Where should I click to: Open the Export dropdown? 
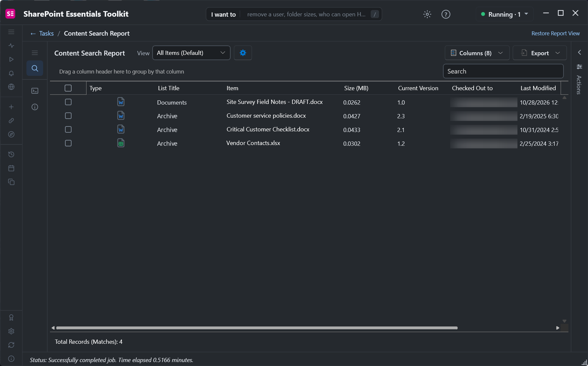tap(540, 53)
